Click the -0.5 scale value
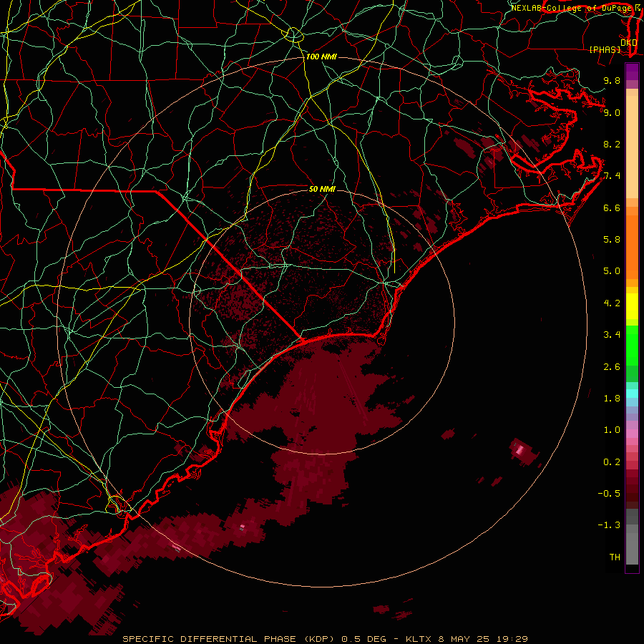This screenshot has width=644, height=644. pyautogui.click(x=609, y=494)
